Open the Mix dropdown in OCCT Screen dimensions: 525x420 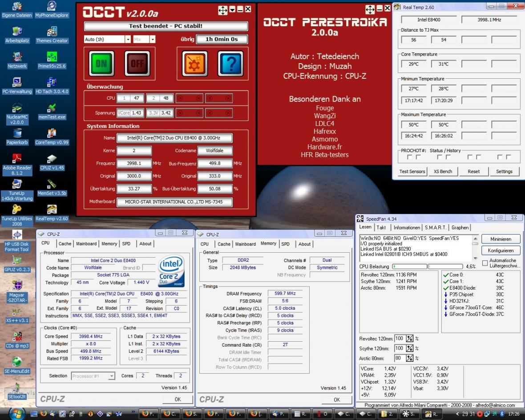(152, 40)
